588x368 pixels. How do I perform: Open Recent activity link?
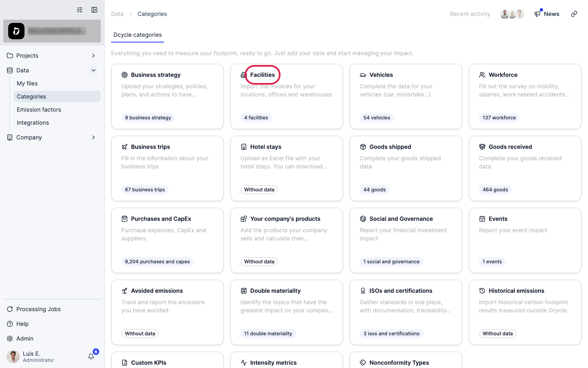pos(470,14)
